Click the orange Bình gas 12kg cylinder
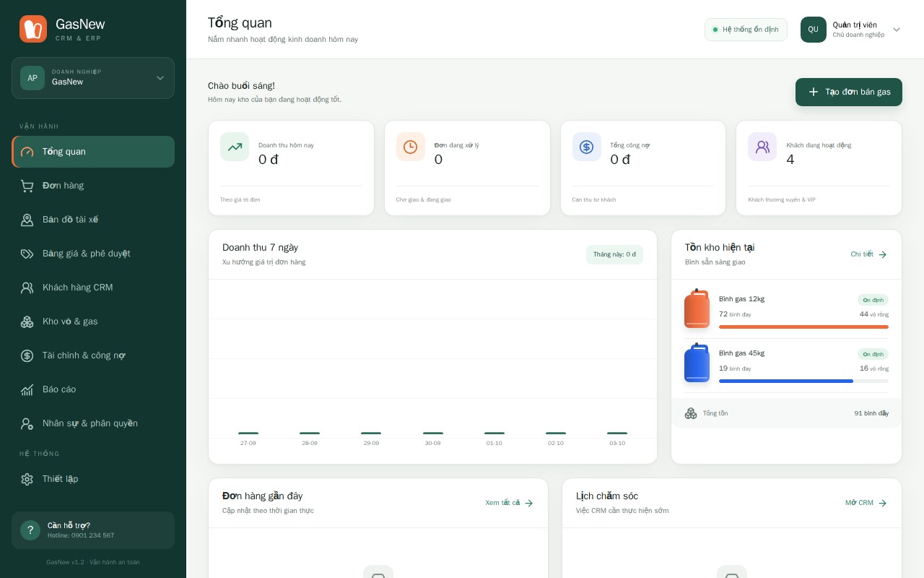This screenshot has width=924, height=578. tap(697, 309)
